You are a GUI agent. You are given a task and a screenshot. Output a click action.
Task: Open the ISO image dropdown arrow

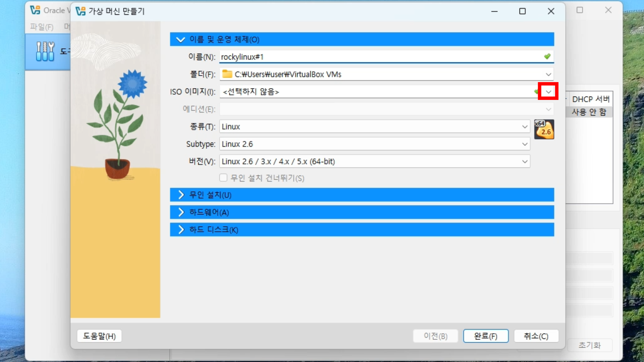pos(548,92)
